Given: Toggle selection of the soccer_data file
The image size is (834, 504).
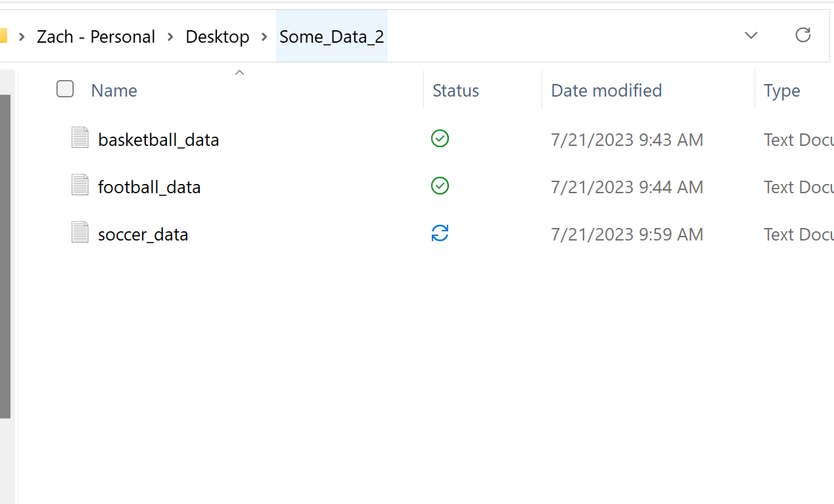Looking at the screenshot, I should [143, 234].
